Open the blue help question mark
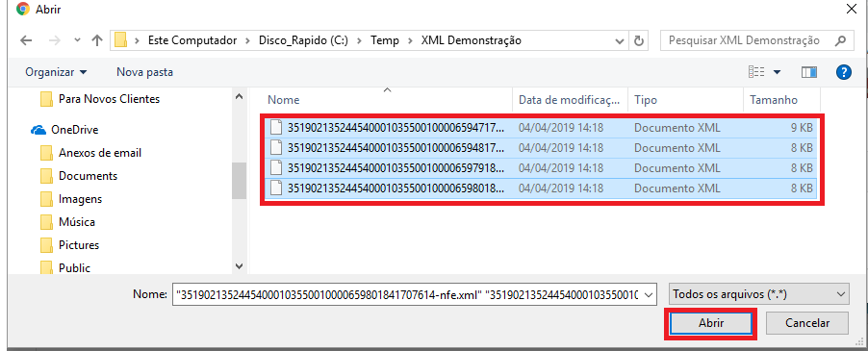 844,72
